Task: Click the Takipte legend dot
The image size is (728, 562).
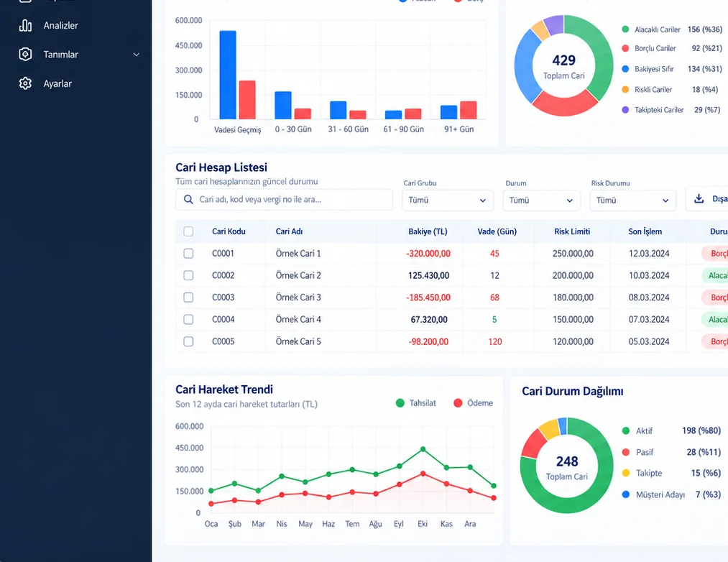Action: click(626, 473)
